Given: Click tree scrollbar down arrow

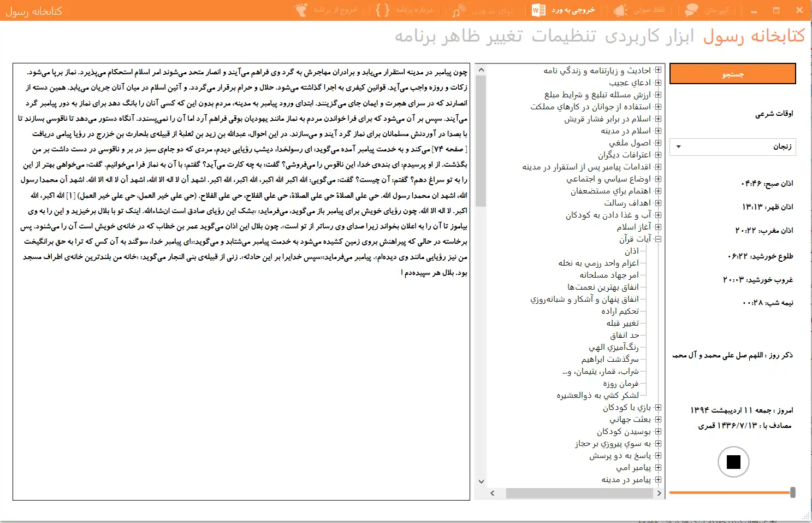Looking at the screenshot, I should [481, 481].
